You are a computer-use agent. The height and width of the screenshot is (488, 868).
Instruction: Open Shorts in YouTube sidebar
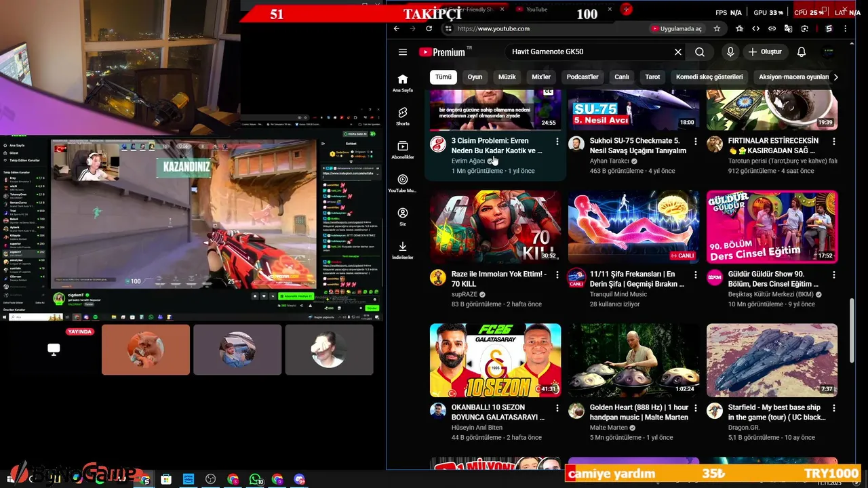click(403, 116)
